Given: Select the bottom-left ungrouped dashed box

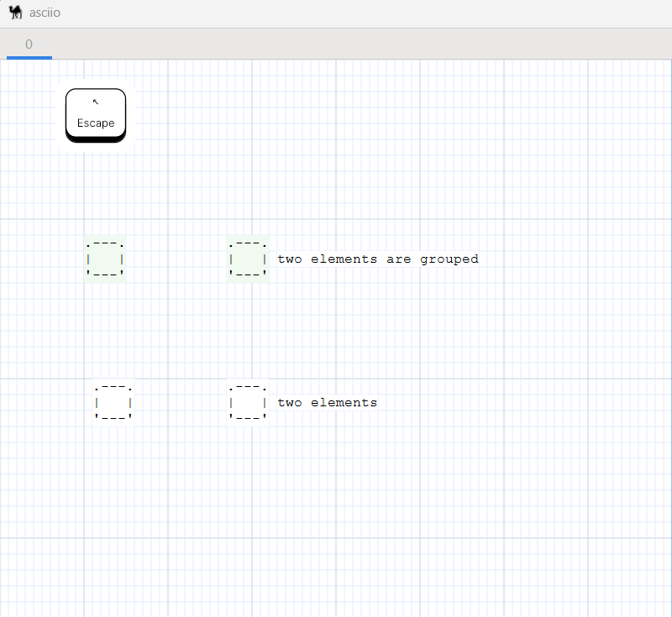Looking at the screenshot, I should tap(112, 402).
